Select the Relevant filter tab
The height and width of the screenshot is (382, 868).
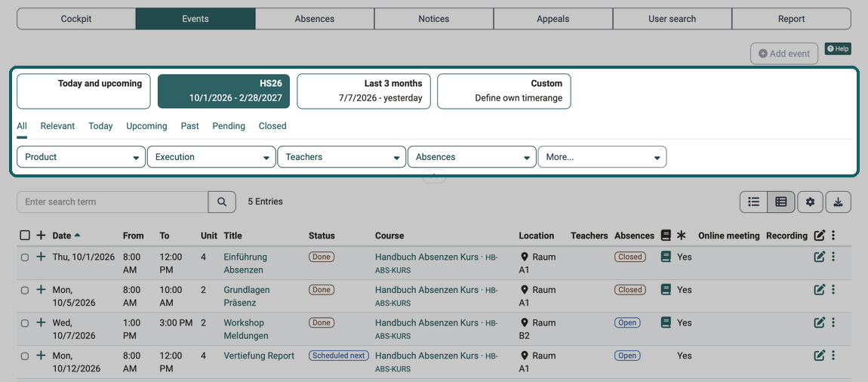pyautogui.click(x=57, y=126)
